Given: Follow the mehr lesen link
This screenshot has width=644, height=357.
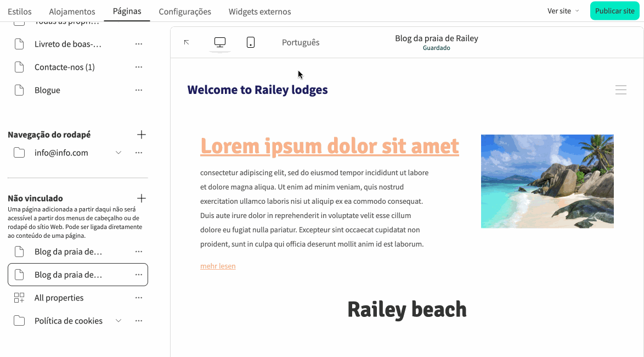Looking at the screenshot, I should pos(218,266).
